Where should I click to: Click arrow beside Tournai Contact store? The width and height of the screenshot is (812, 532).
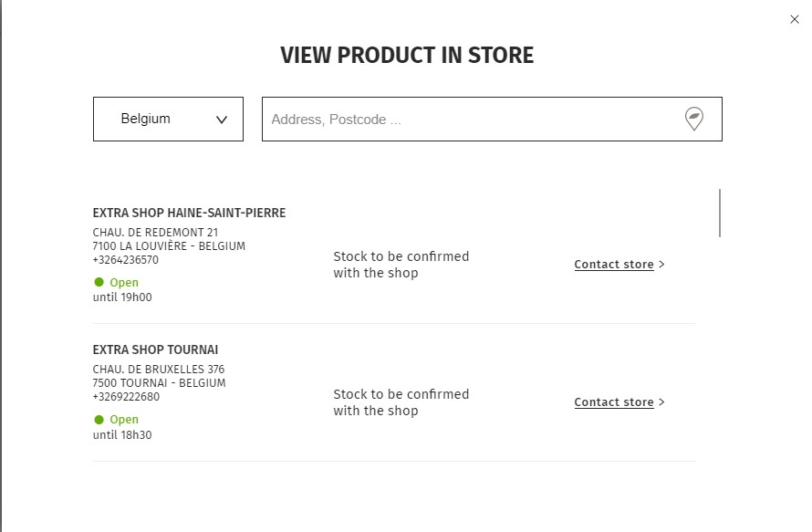tap(661, 402)
